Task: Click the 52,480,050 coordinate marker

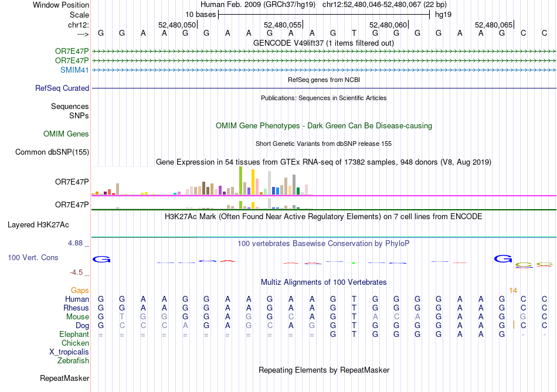Action: tap(177, 25)
